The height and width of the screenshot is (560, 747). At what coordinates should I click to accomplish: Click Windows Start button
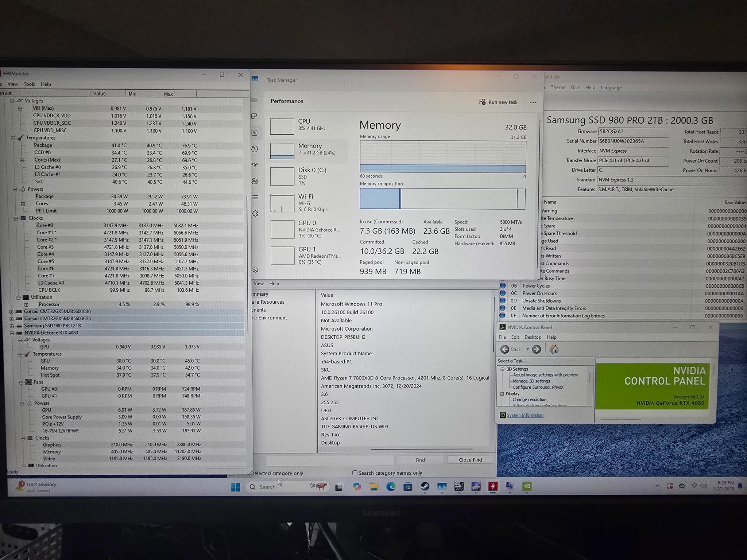pyautogui.click(x=236, y=487)
